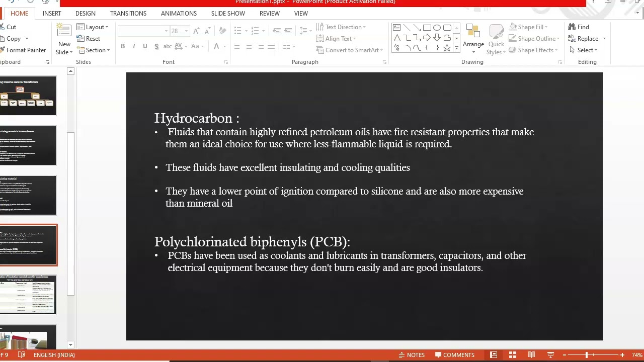Toggle Strikethrough formatting

click(x=168, y=46)
